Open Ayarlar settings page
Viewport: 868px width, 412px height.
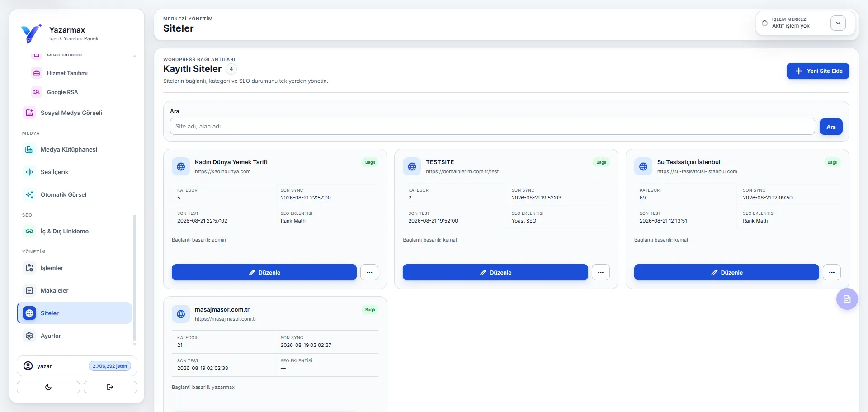point(74,336)
